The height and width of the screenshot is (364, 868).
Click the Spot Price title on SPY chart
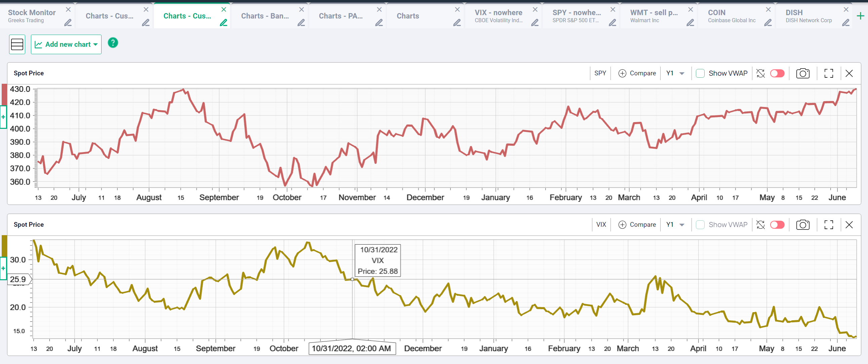click(x=29, y=73)
